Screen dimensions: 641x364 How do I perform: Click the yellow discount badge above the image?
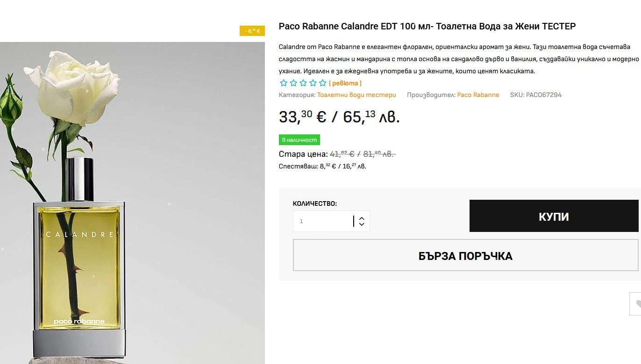(252, 31)
